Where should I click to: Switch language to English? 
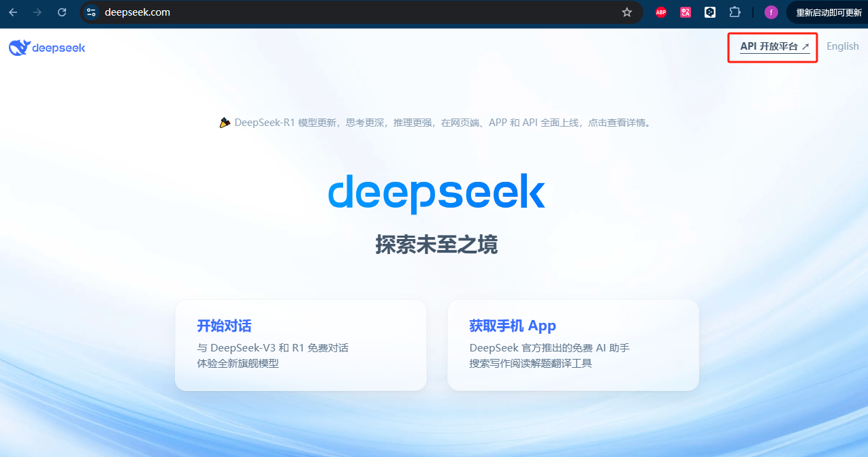[843, 46]
